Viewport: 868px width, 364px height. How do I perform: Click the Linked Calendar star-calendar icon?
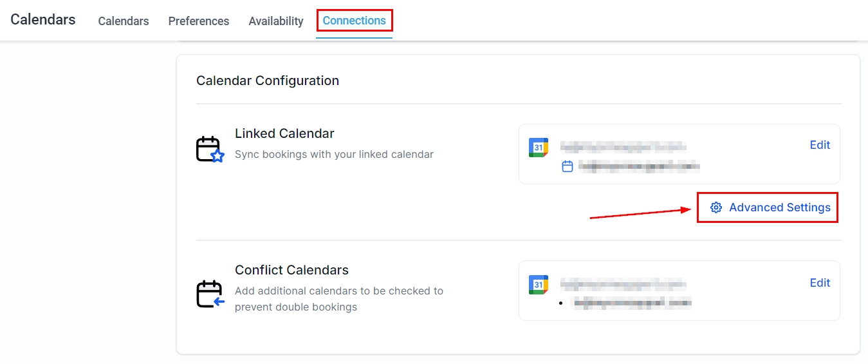210,149
